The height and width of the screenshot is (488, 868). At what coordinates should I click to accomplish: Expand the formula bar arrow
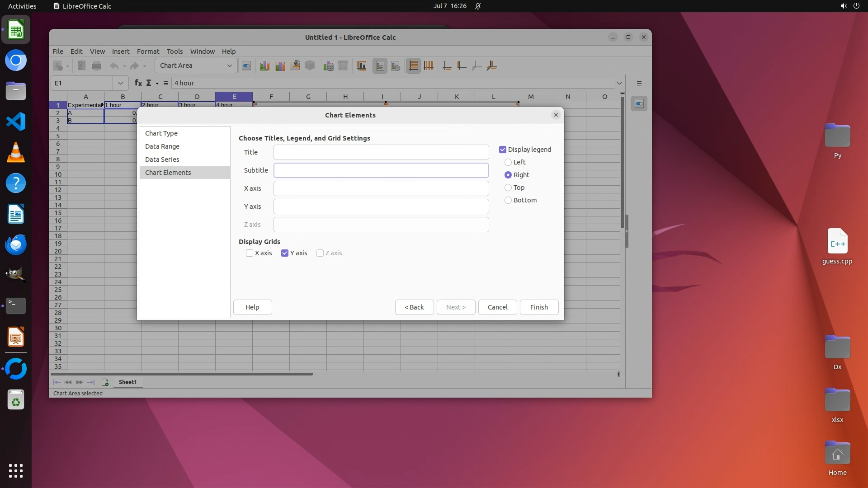(619, 83)
